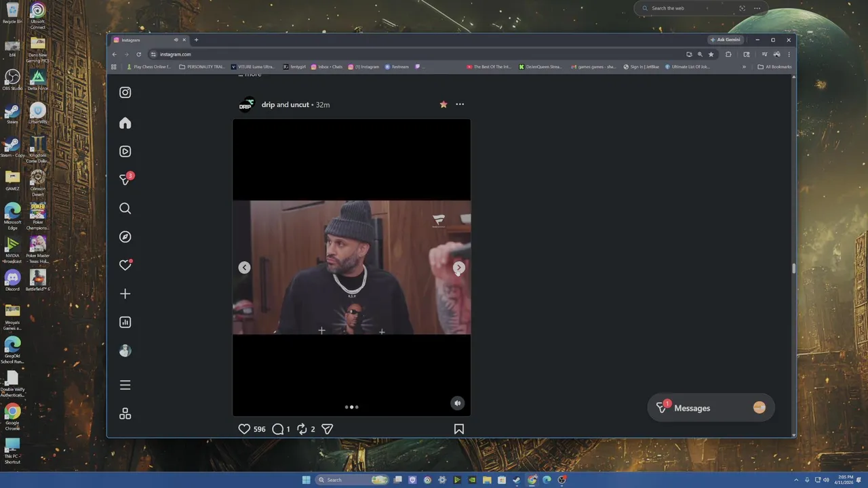The image size is (868, 488).
Task: Open the 596 likes count
Action: [x=259, y=429]
